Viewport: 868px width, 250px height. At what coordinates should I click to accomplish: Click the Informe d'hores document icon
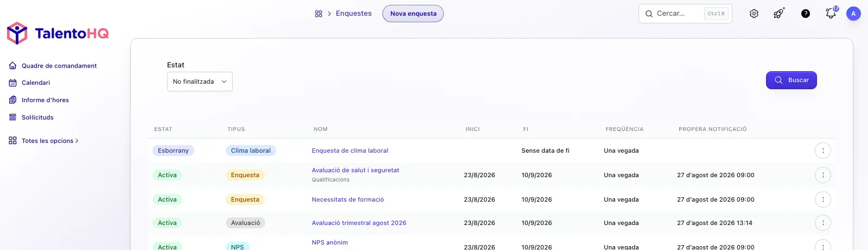click(12, 100)
